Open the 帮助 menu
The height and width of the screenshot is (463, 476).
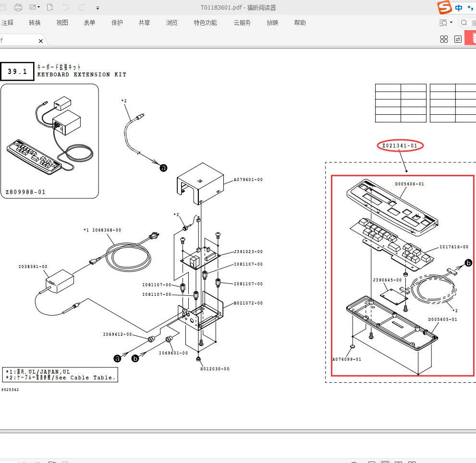300,23
